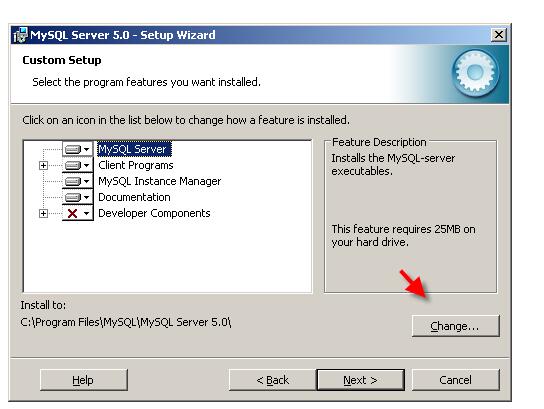The image size is (544, 409).
Task: Click 'This feature requires 25MB' text
Action: pyautogui.click(x=403, y=236)
